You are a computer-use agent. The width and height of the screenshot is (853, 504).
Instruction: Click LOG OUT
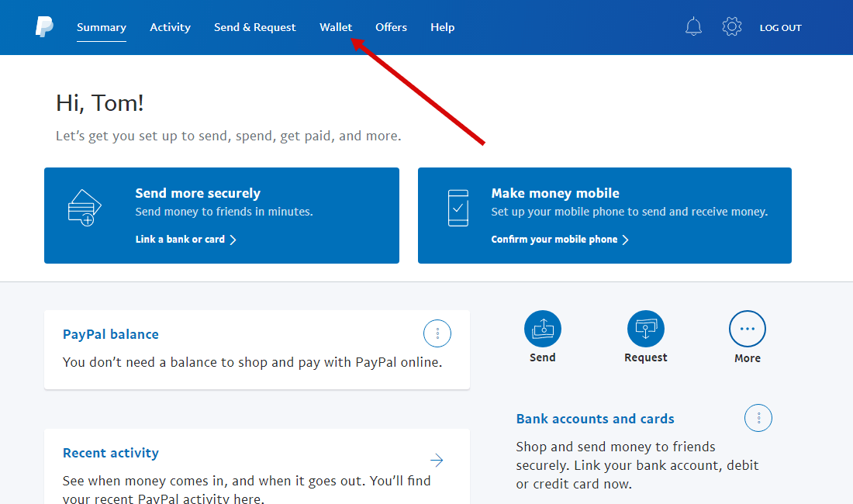pos(780,27)
